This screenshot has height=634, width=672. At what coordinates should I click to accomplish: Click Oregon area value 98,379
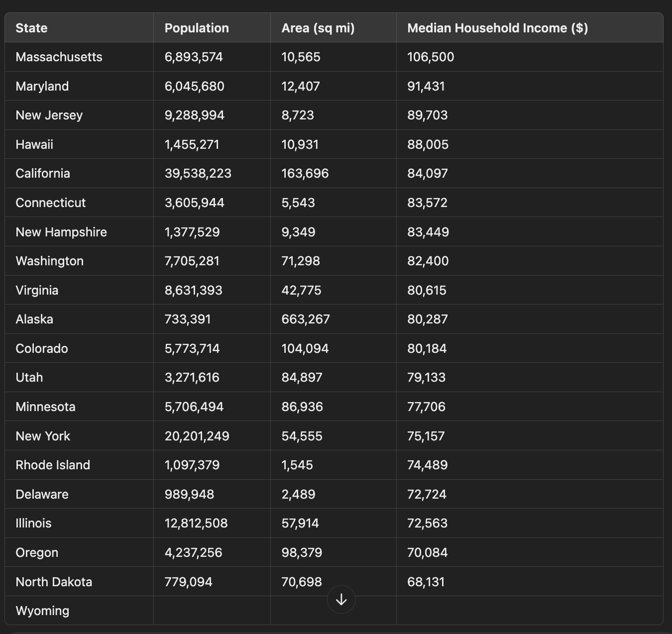[302, 552]
